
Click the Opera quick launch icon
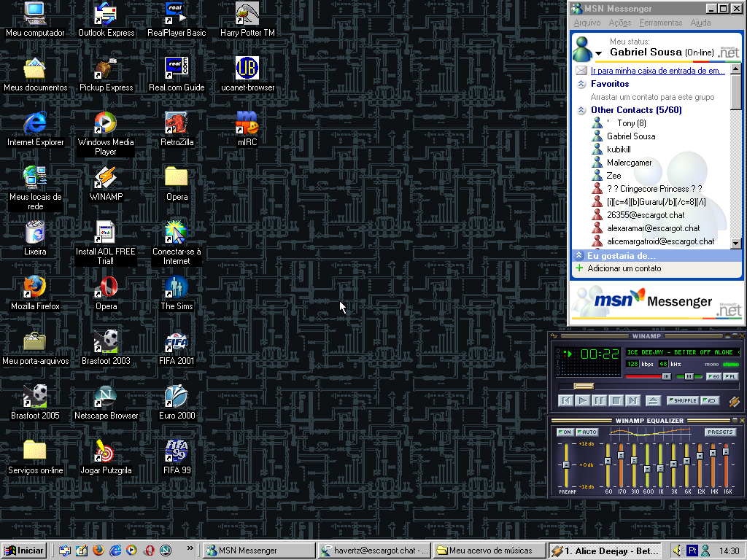(x=149, y=551)
